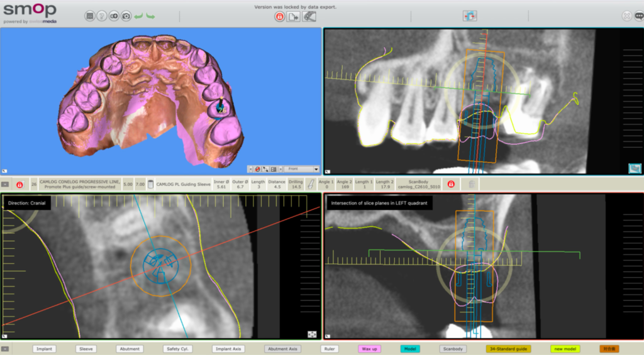Click the export data icon
Viewport: 644px width, 355px height.
pyautogui.click(x=293, y=17)
